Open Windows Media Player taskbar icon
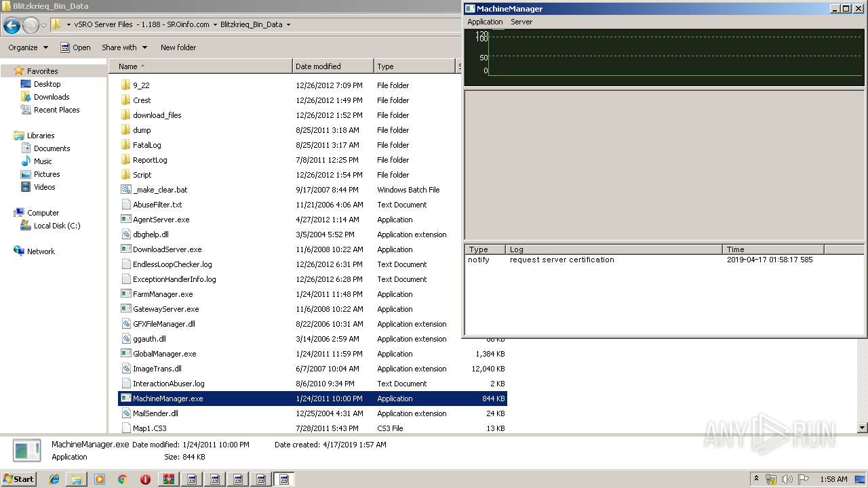 pos(100,479)
